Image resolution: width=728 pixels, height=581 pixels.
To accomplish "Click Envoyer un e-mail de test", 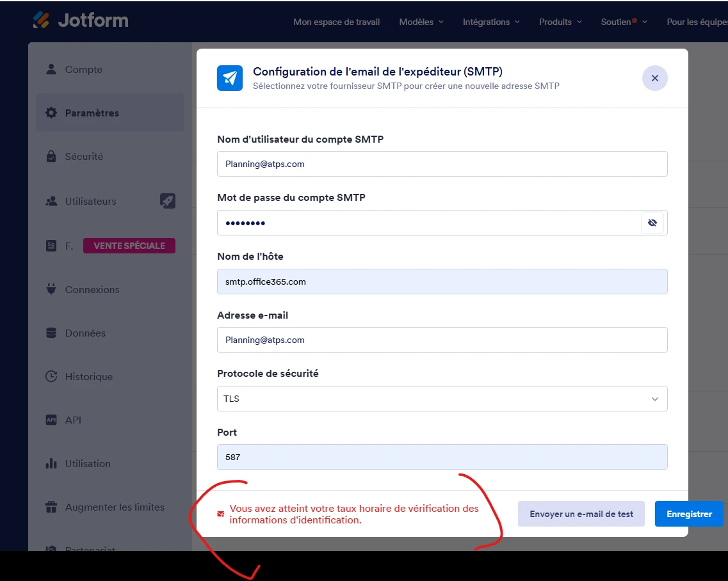I will pos(581,513).
